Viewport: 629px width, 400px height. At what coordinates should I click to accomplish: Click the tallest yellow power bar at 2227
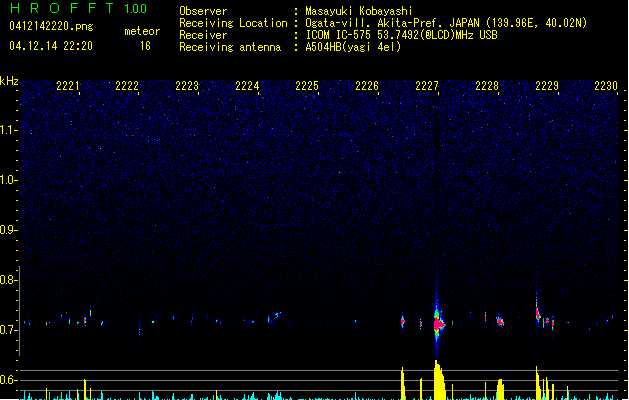pyautogui.click(x=439, y=380)
